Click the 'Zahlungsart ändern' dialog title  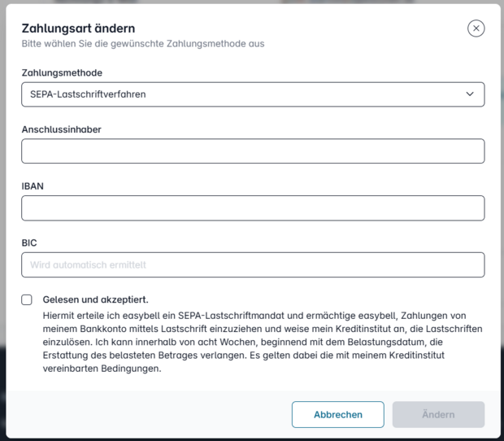pyautogui.click(x=78, y=28)
